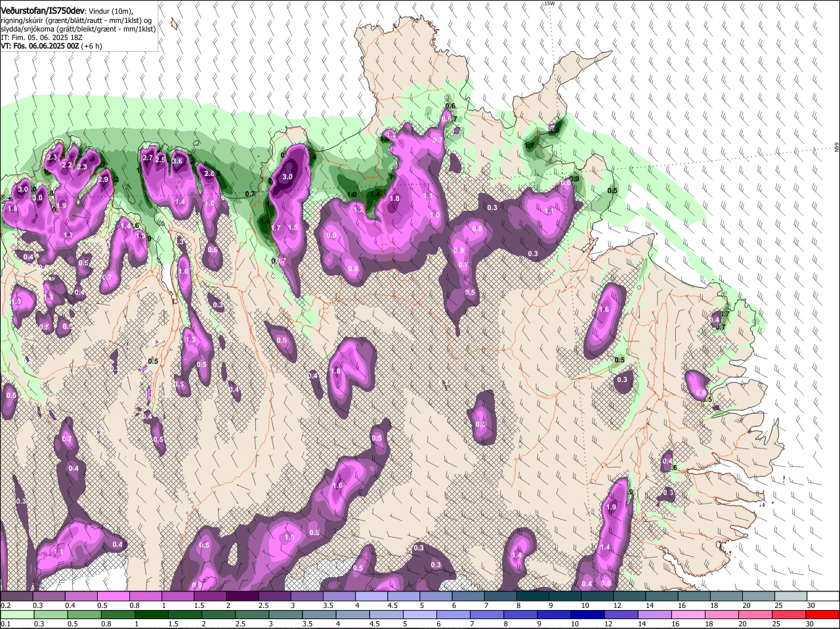Image resolution: width=840 pixels, height=629 pixels.
Task: Pick the darkest purple swatch between 2 and 2.5, upper scale
Action: [242, 596]
